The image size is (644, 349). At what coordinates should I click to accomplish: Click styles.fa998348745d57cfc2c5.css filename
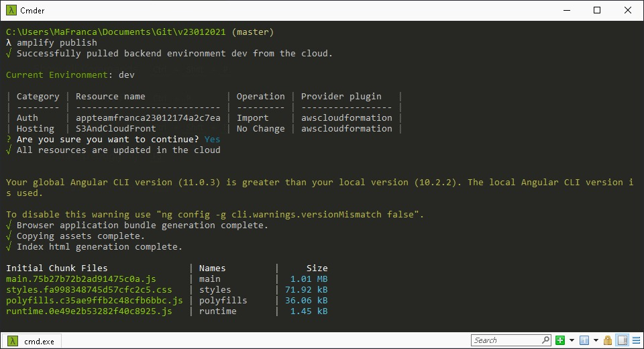(89, 290)
